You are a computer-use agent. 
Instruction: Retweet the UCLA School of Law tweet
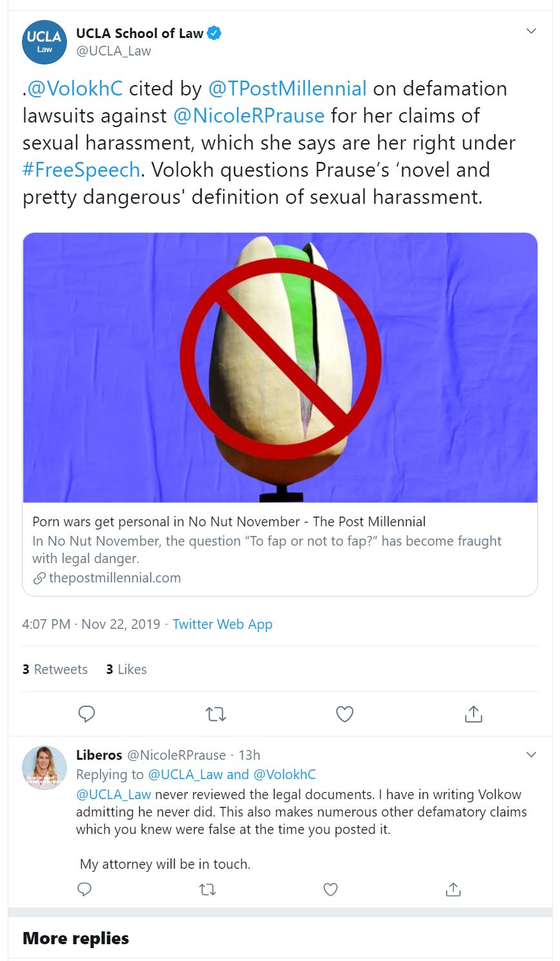[216, 714]
